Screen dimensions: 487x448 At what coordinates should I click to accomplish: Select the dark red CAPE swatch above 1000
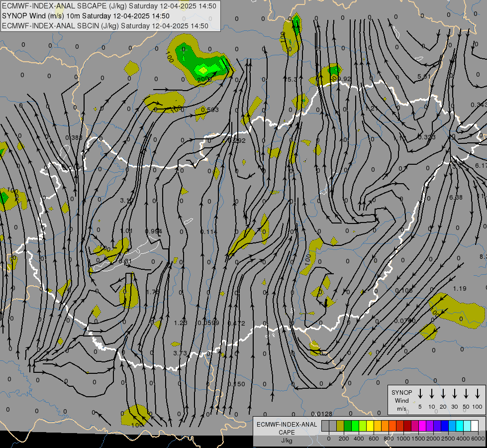pos(407,426)
